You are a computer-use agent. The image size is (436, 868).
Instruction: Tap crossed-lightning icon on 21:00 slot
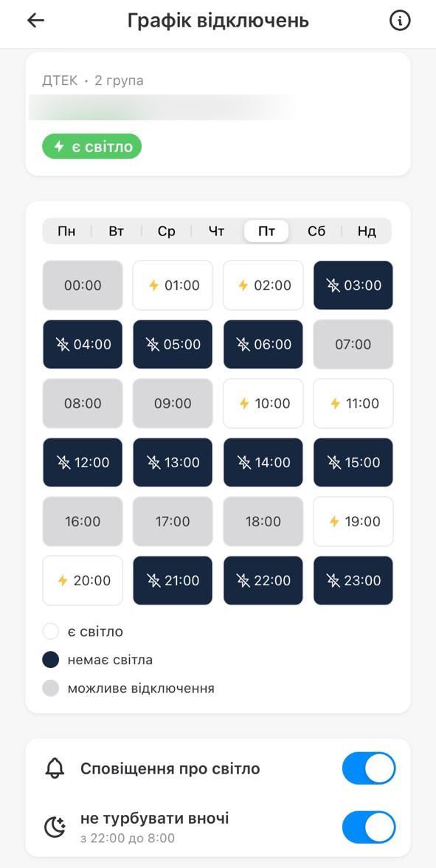click(153, 580)
